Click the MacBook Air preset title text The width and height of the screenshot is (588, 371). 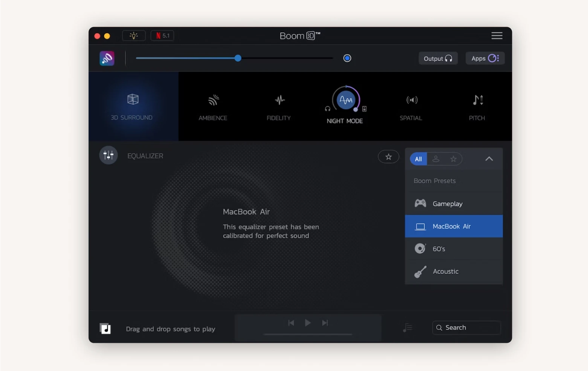pos(246,212)
